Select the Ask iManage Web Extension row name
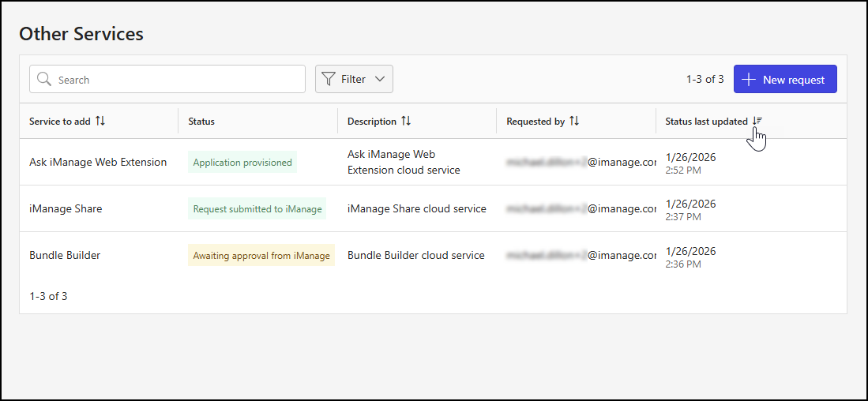Screen dimensions: 868x401 (x=98, y=162)
